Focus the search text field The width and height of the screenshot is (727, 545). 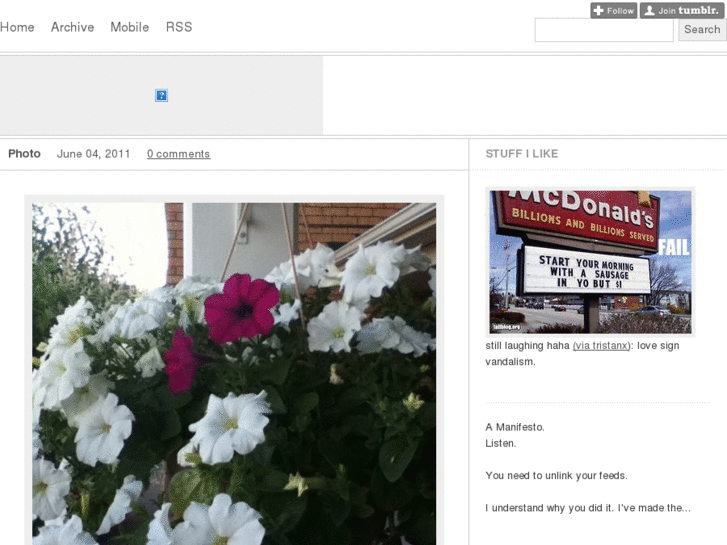tap(604, 30)
